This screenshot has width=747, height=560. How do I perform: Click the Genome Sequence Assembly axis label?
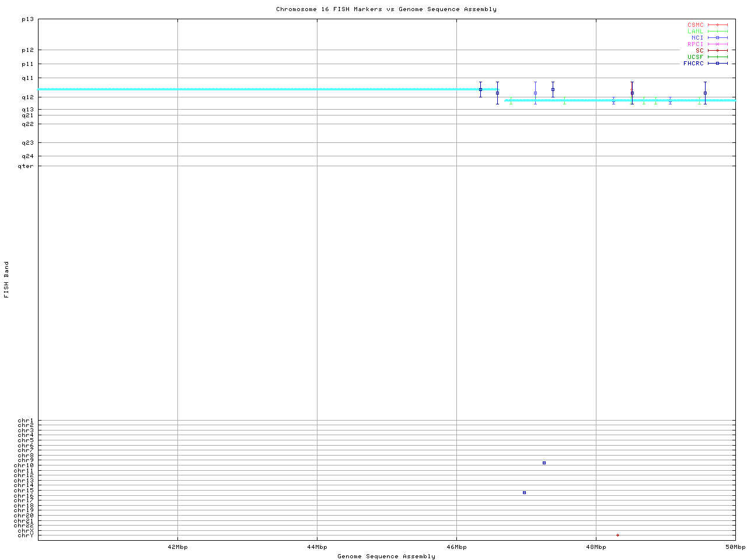[386, 556]
